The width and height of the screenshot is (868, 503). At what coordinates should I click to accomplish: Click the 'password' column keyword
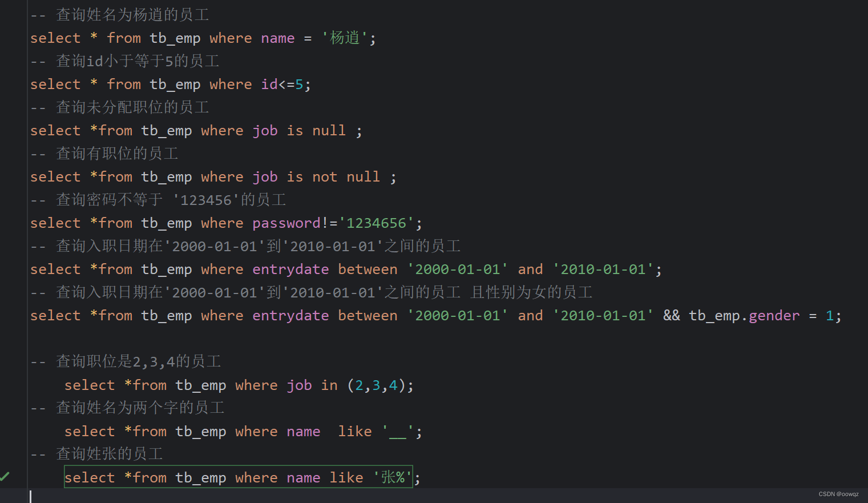coord(286,223)
